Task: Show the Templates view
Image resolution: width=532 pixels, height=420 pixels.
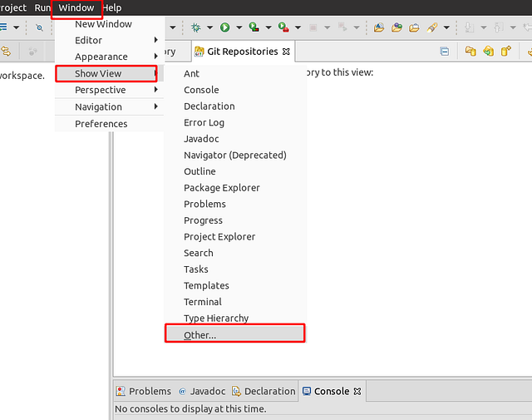Action: (235, 285)
